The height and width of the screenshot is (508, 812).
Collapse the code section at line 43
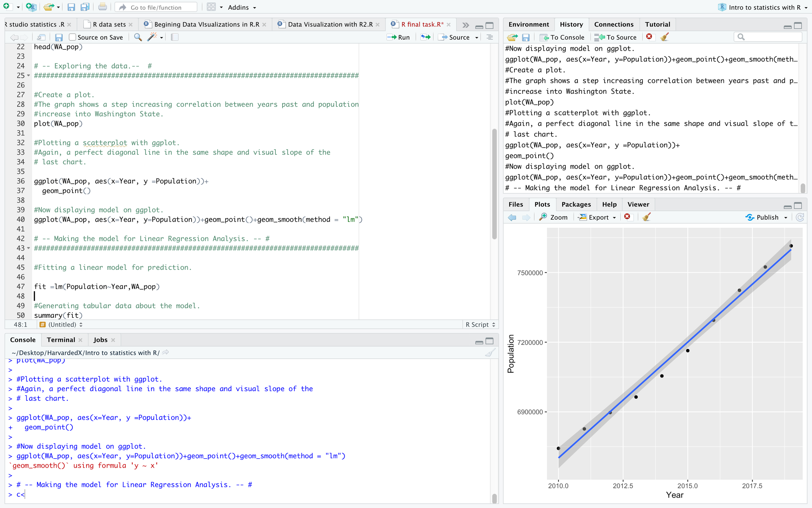pyautogui.click(x=29, y=248)
